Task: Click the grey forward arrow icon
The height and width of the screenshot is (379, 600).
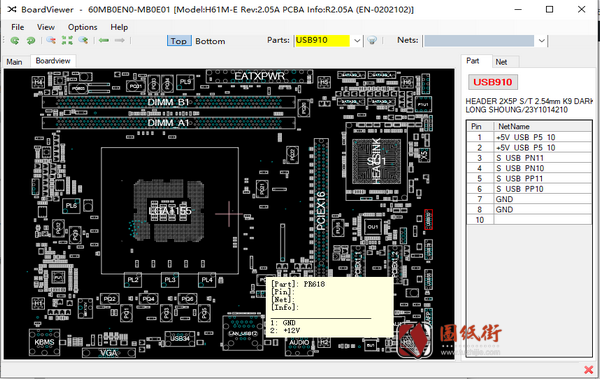Action: click(120, 40)
